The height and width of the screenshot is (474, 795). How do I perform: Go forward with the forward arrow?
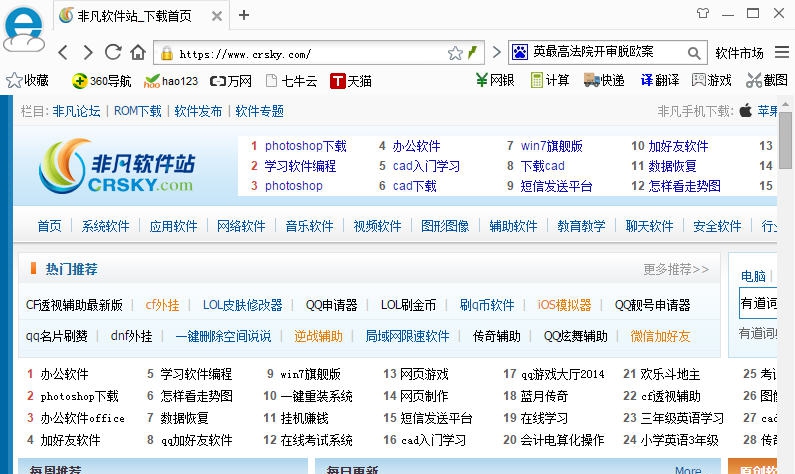coord(88,52)
